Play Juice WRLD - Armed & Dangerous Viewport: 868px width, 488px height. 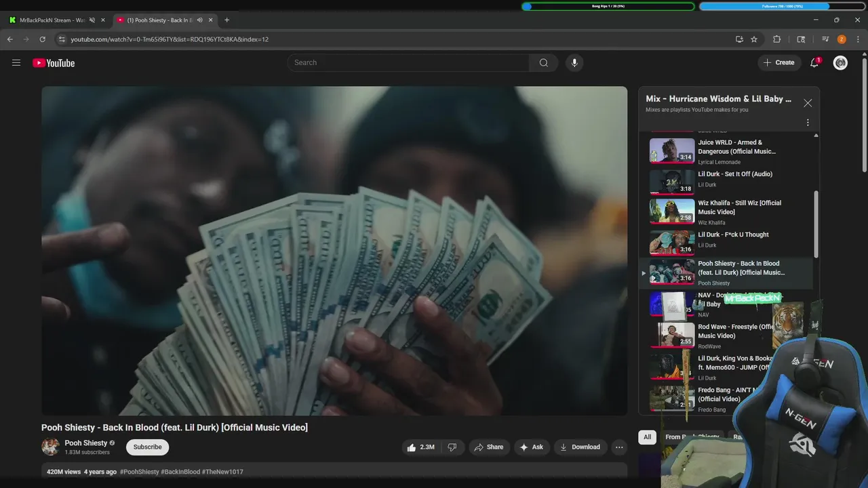tap(730, 152)
